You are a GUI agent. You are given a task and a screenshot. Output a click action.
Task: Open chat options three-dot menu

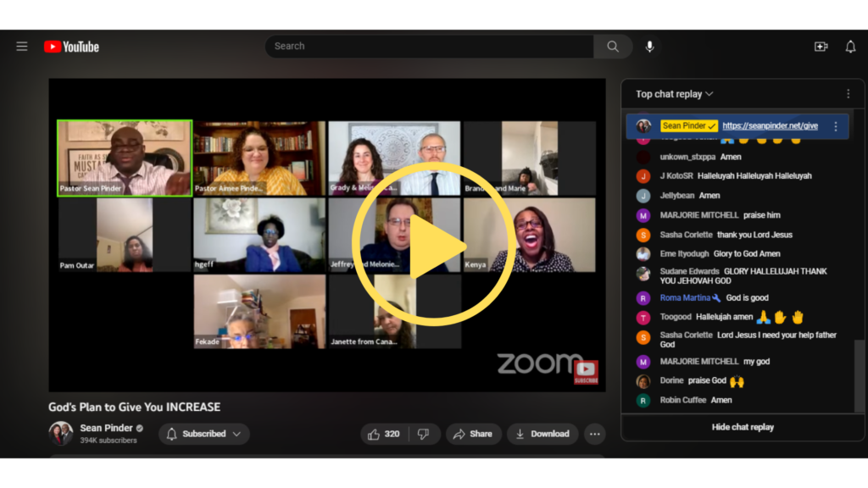click(x=848, y=94)
